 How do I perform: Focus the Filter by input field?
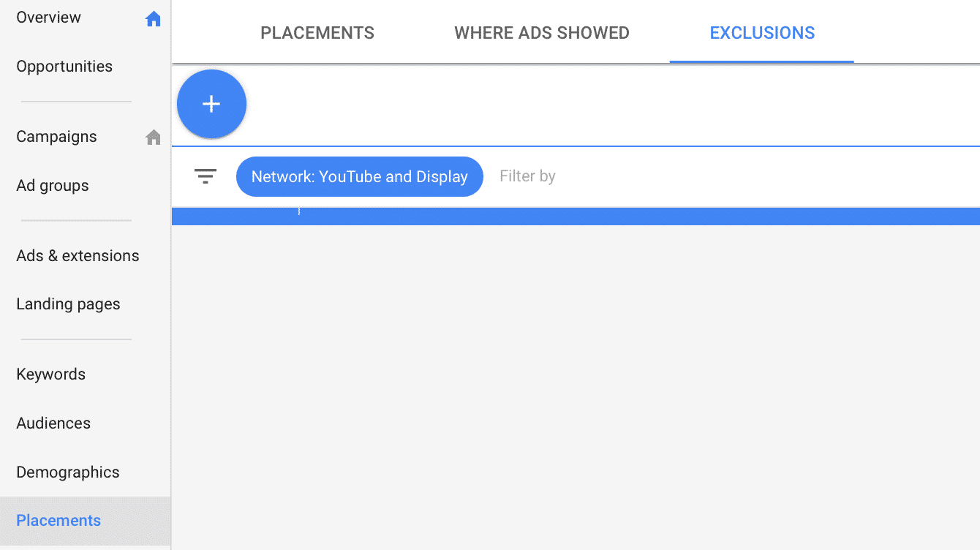coord(527,176)
